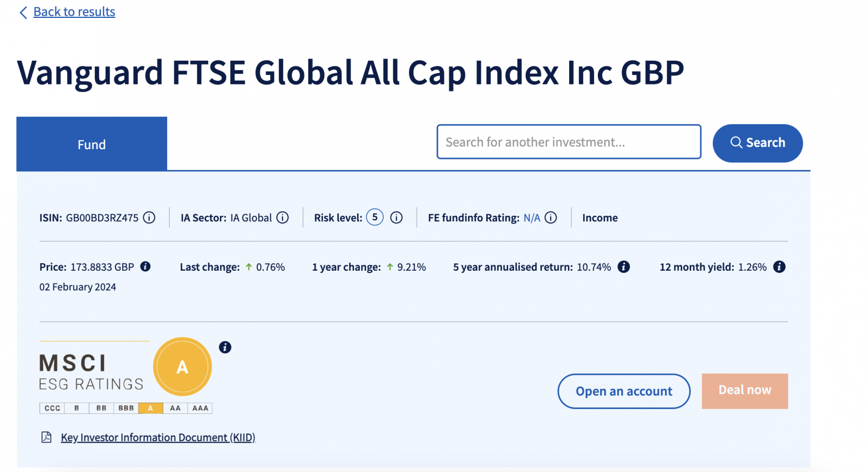Click the Risk level 5 badge
868x472 pixels.
(x=375, y=217)
